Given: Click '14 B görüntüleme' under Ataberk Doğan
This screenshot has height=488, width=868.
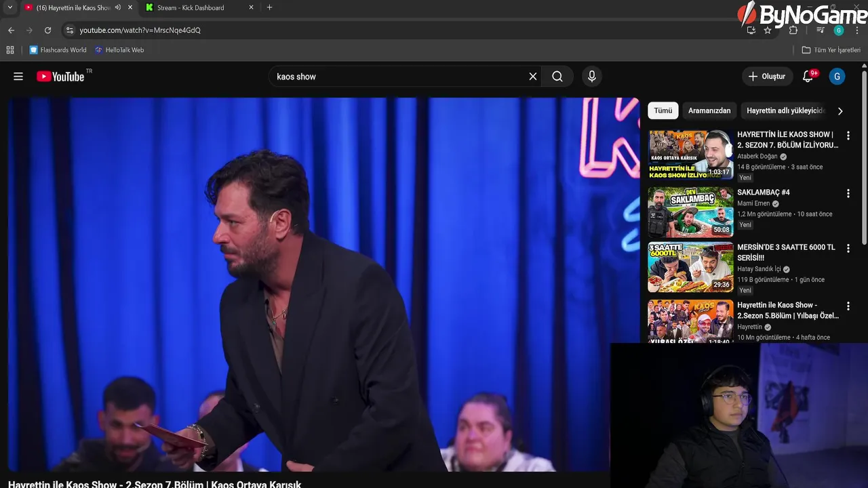Looking at the screenshot, I should tap(761, 167).
